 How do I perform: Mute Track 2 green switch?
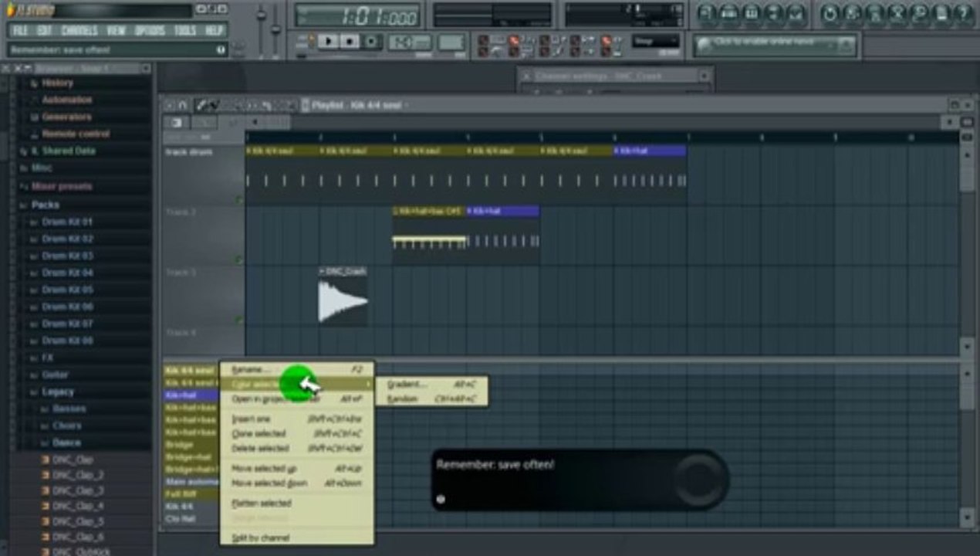click(239, 260)
